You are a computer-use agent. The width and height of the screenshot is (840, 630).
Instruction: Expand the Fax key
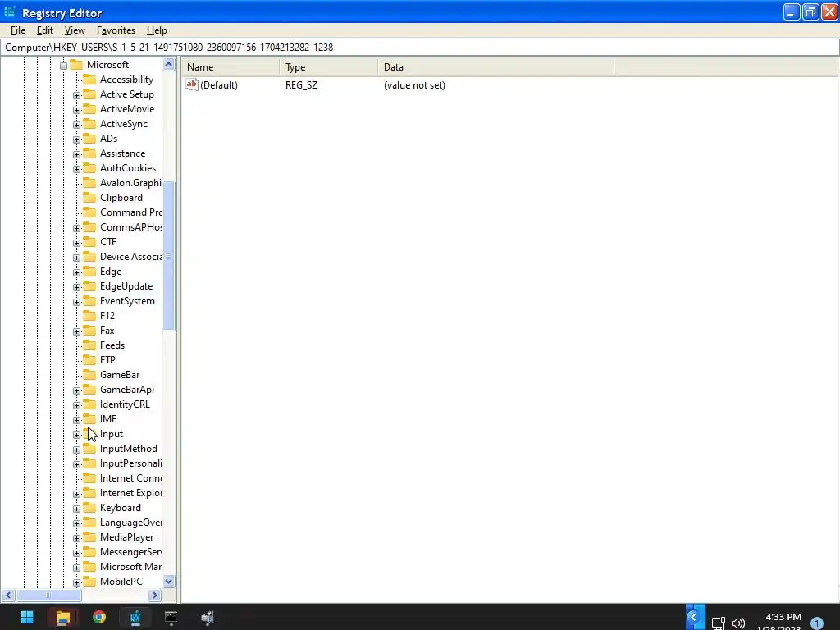coord(76,331)
